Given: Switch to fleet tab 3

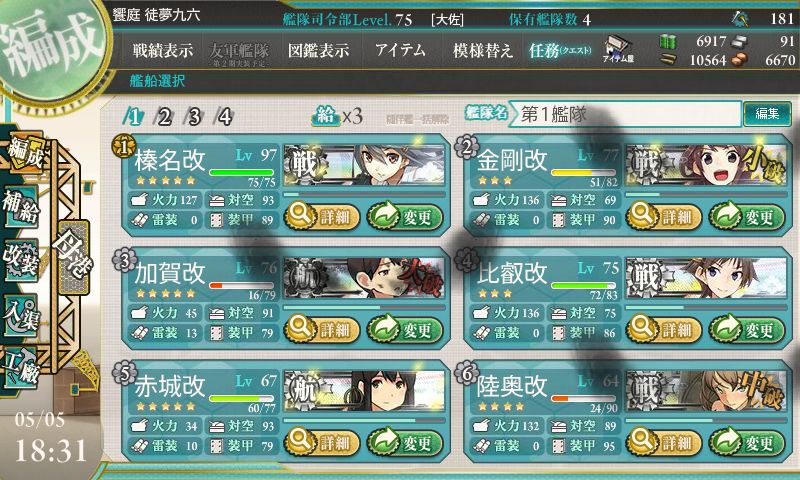Looking at the screenshot, I should tap(194, 117).
